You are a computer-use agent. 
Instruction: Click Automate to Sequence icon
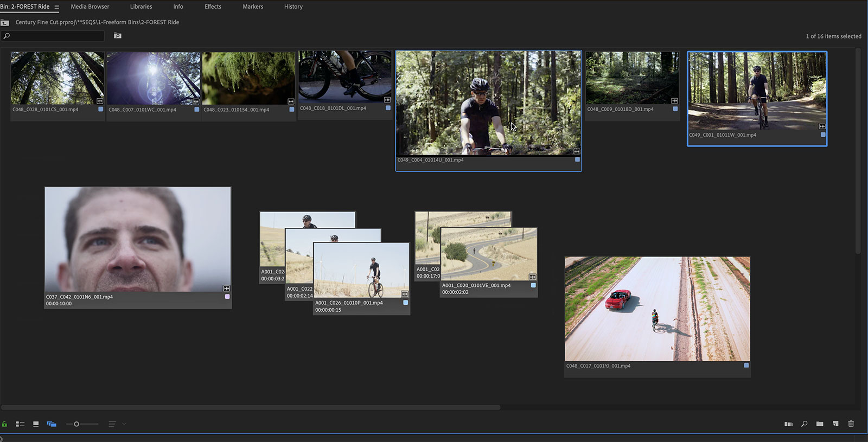[788, 424]
